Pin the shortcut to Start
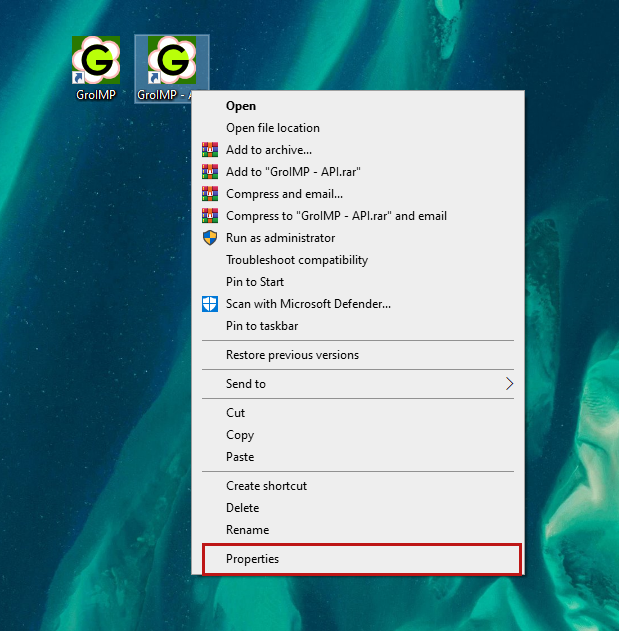619x631 pixels. (255, 282)
